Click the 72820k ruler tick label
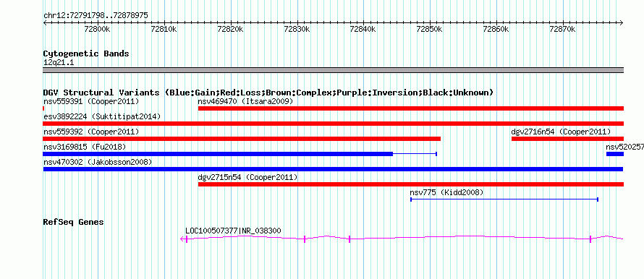This screenshot has width=644, height=279. tap(230, 30)
